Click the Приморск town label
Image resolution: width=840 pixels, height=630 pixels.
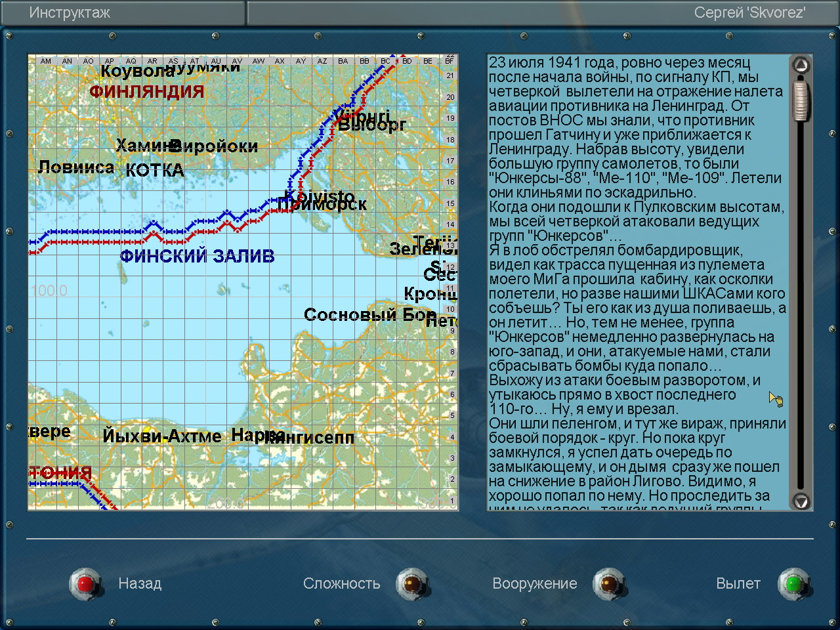point(322,205)
